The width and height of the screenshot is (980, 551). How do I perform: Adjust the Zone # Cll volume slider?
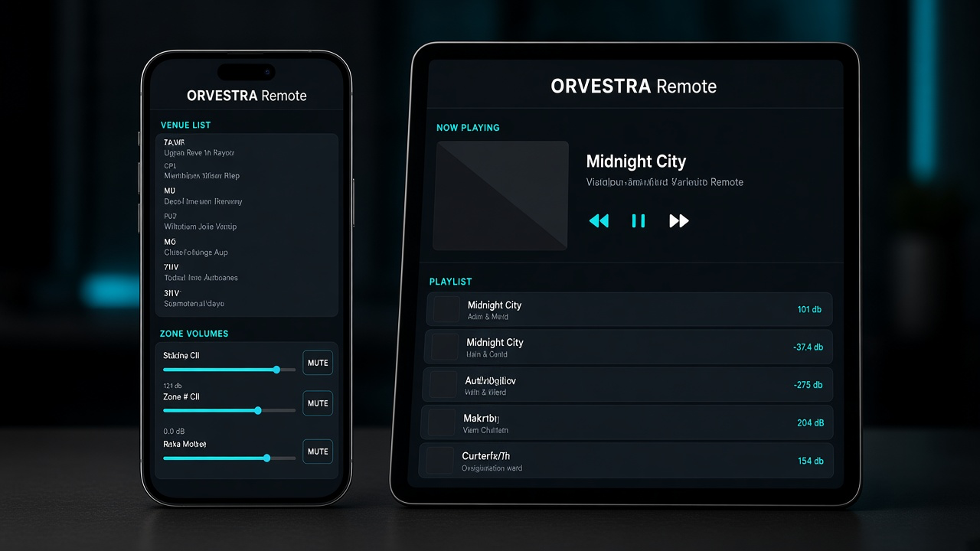click(230, 410)
